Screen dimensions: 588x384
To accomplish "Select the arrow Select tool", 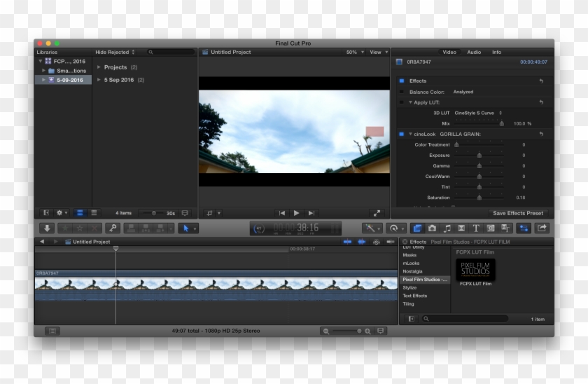I will point(186,228).
